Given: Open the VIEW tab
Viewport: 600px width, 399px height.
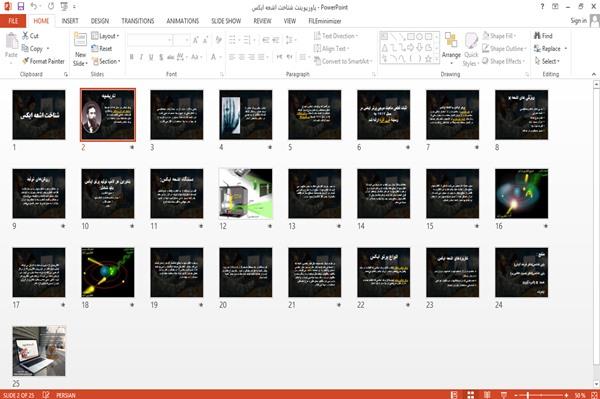Looking at the screenshot, I should 290,21.
